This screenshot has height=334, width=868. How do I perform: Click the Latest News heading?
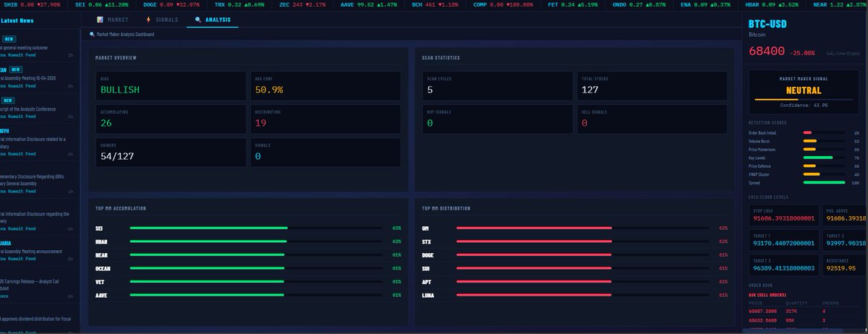click(x=17, y=20)
